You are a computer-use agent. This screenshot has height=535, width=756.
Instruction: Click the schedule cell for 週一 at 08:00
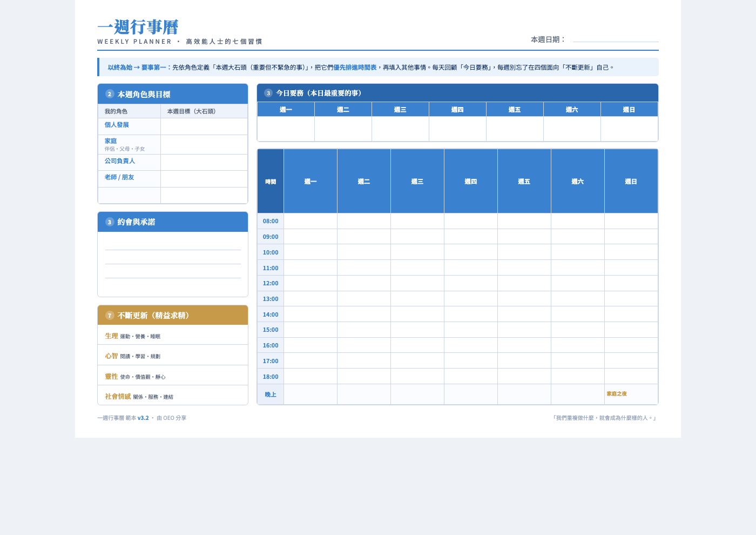(310, 221)
